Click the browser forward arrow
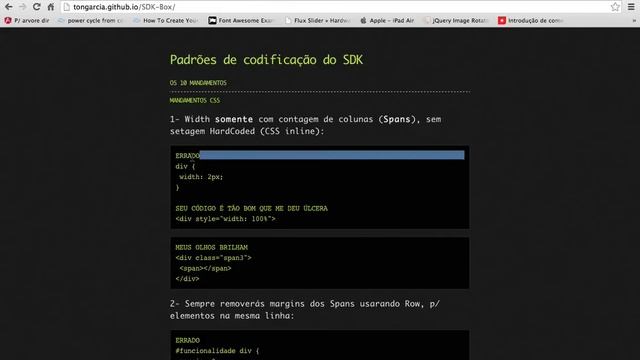640x360 pixels. tap(22, 7)
